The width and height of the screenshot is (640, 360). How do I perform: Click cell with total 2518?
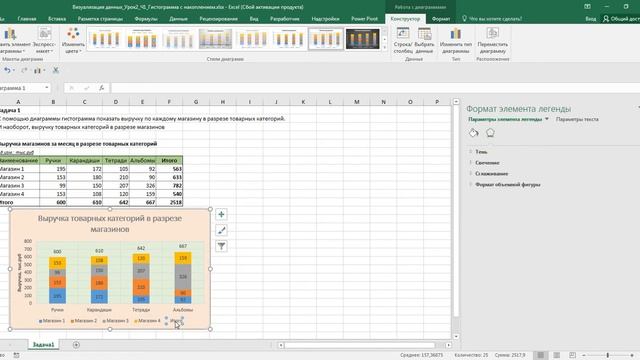click(x=169, y=202)
